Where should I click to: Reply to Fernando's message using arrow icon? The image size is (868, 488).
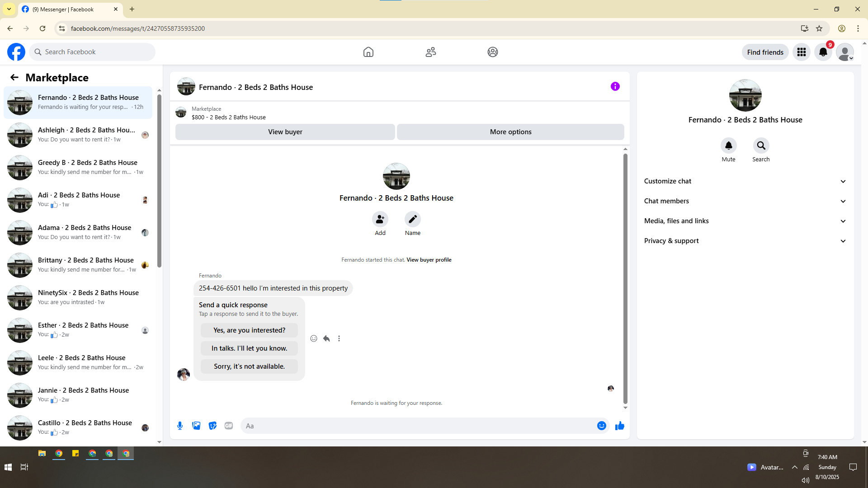click(x=326, y=338)
